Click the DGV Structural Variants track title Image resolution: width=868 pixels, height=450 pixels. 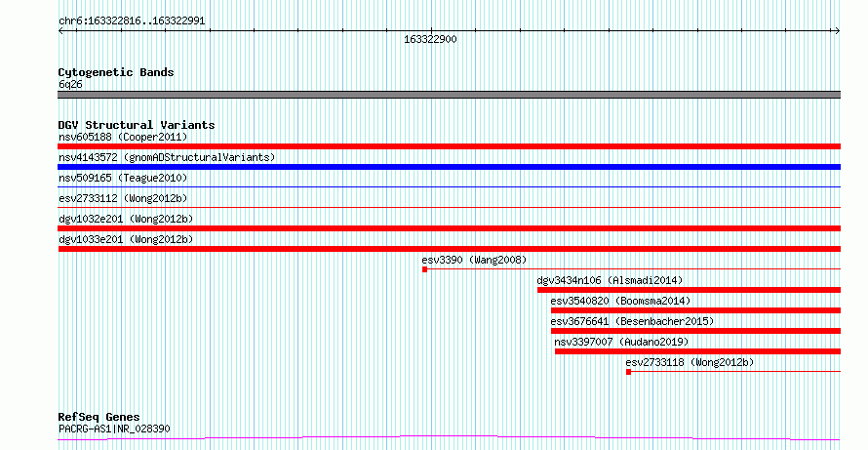[137, 125]
